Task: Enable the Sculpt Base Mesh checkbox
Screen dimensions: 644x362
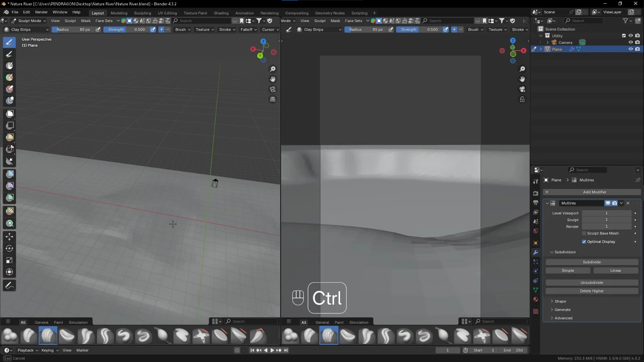Action: [x=584, y=233]
